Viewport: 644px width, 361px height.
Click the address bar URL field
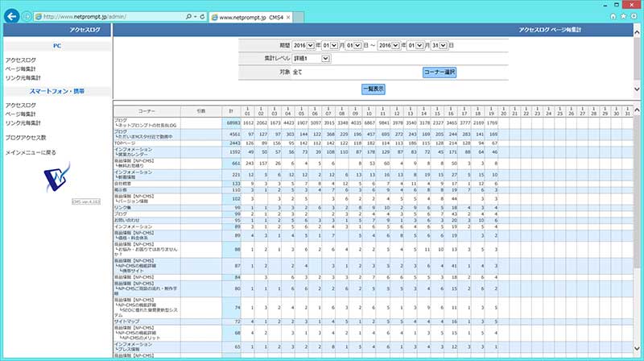[109, 17]
